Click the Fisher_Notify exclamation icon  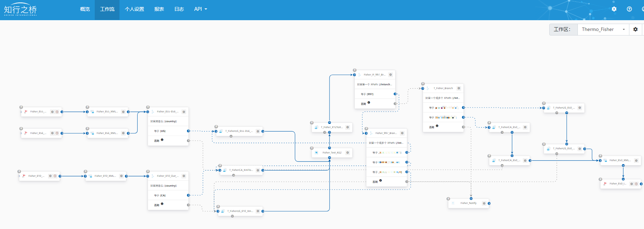(x=453, y=203)
